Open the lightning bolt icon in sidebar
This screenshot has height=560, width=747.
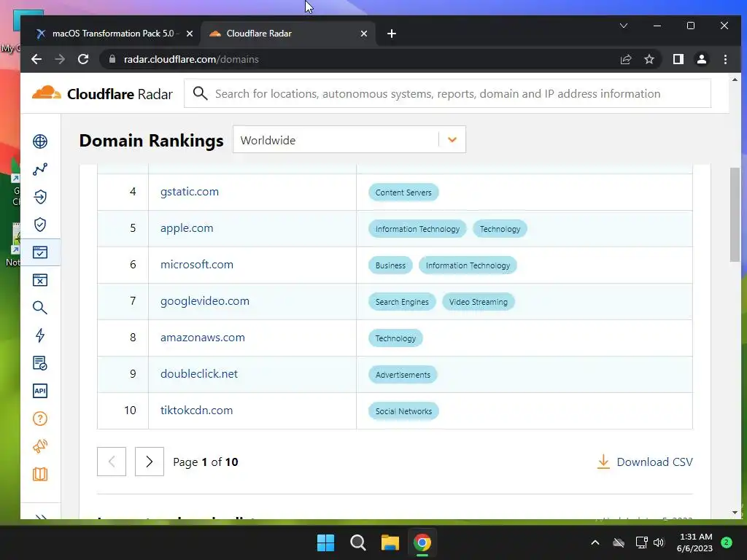pyautogui.click(x=40, y=335)
